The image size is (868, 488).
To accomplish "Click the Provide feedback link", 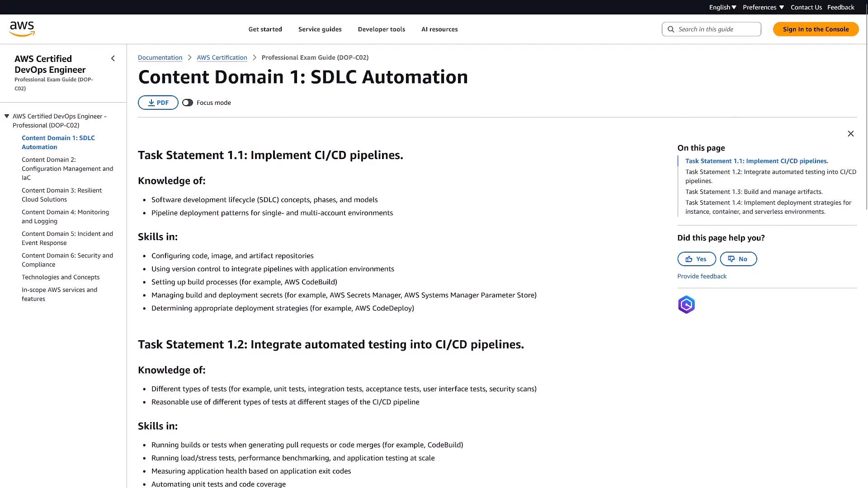I will click(702, 276).
